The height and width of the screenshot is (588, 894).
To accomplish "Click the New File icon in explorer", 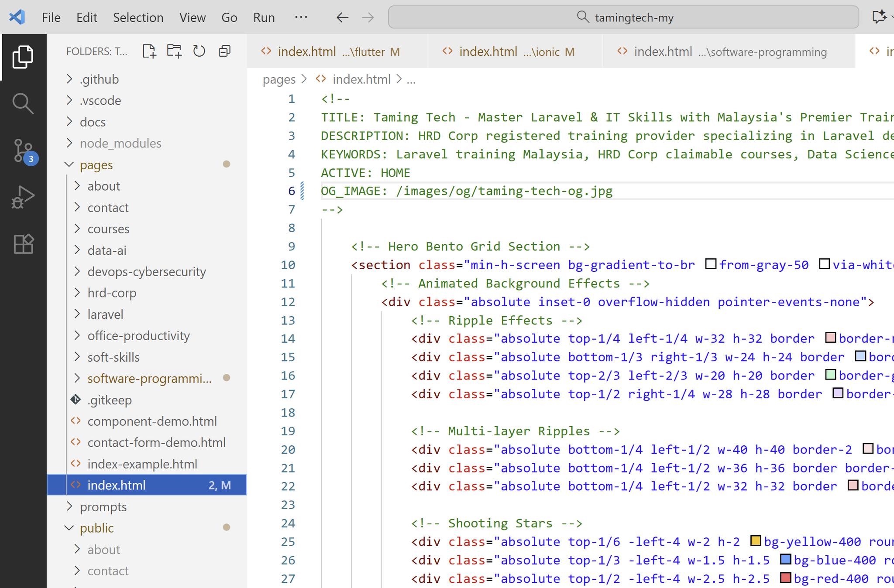I will (149, 51).
